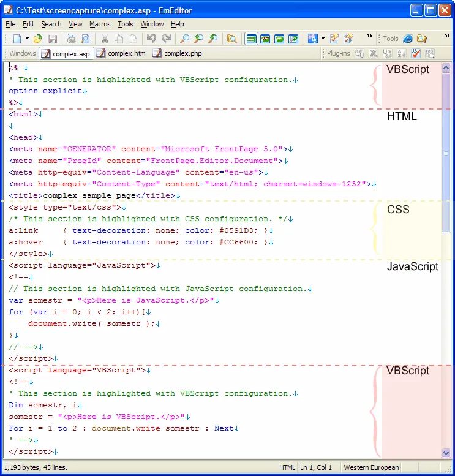Click the vertical scrollbar down arrow

446,453
